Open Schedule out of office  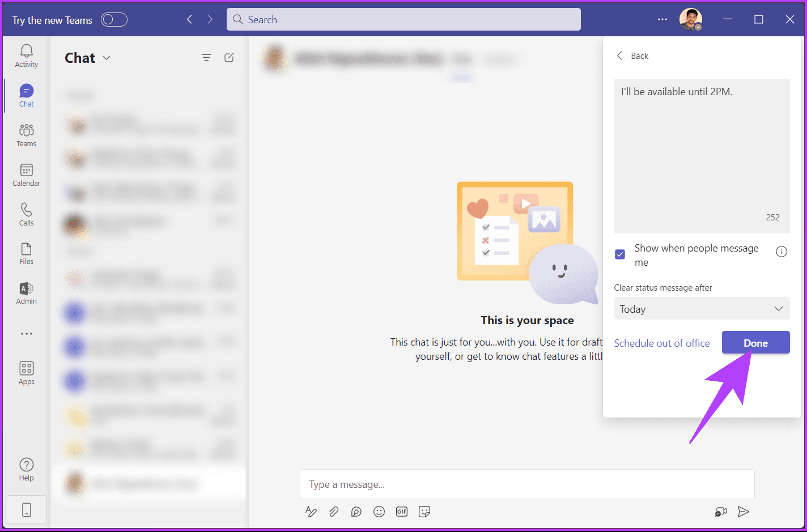click(x=661, y=343)
